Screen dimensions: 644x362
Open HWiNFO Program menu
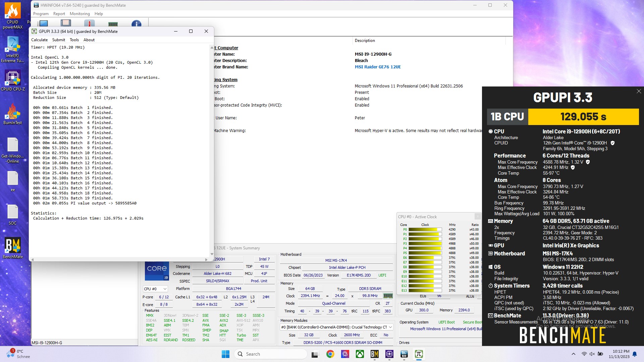[41, 14]
